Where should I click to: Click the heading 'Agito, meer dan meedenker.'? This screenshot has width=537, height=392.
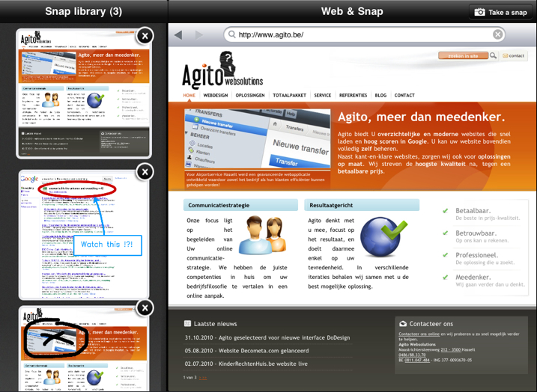[421, 117]
